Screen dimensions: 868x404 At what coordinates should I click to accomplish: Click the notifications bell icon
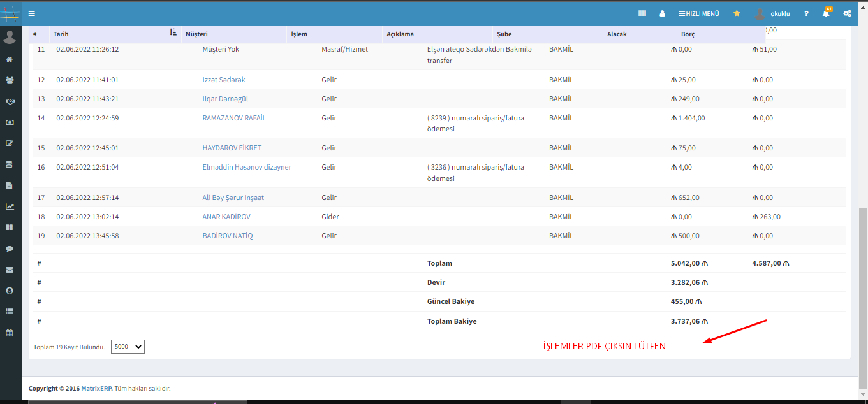pyautogui.click(x=826, y=13)
